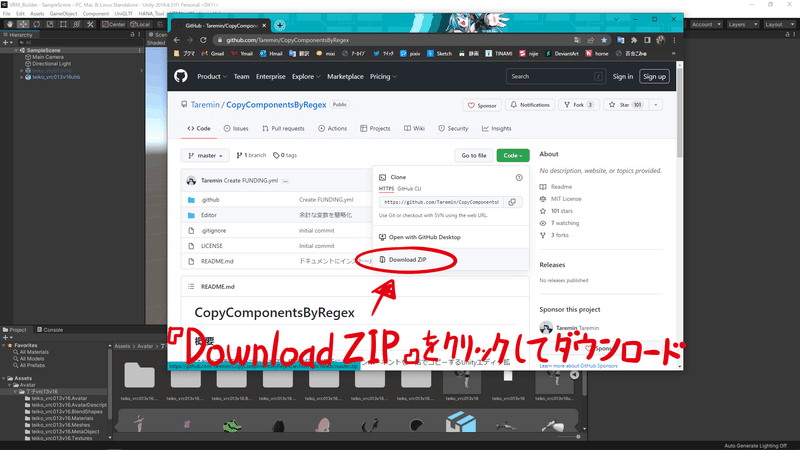Toggle Center pivot mode in Unity
This screenshot has height=450, width=800.
point(113,24)
